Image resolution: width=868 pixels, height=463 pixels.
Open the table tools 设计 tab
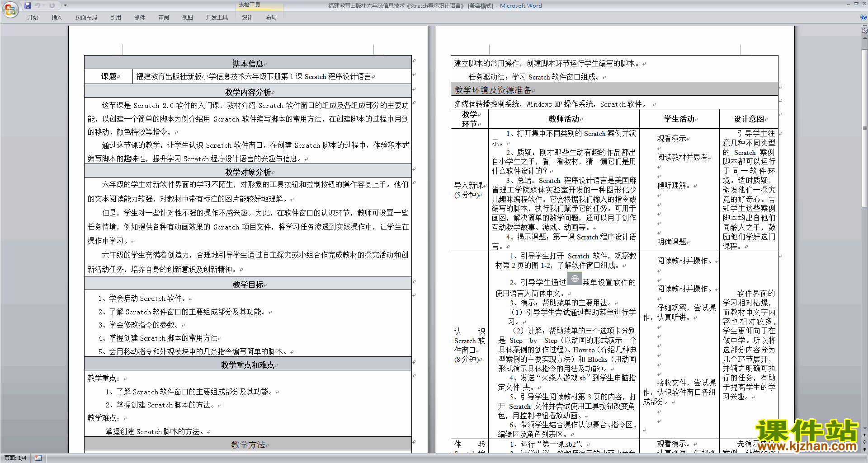247,17
